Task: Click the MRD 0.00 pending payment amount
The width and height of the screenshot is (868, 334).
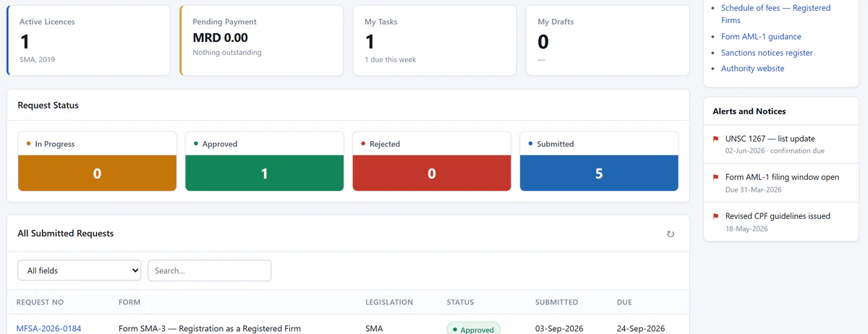Action: tap(220, 38)
